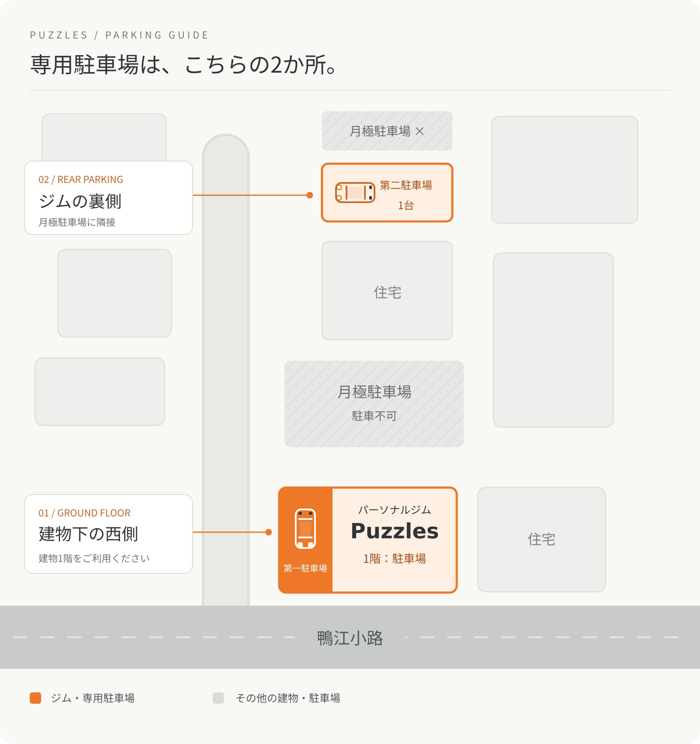Click the 月極駐車場 label next to the × mark
This screenshot has height=744, width=700.
[380, 131]
